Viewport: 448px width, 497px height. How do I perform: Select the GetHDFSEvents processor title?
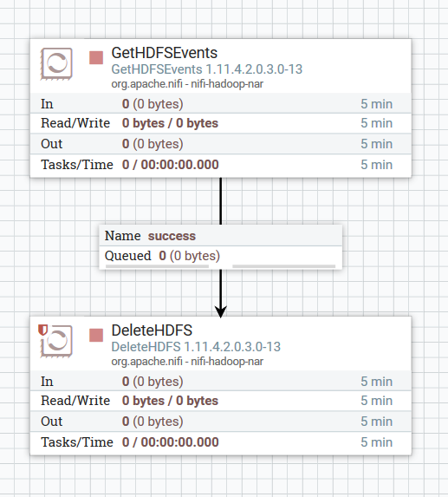[x=165, y=53]
